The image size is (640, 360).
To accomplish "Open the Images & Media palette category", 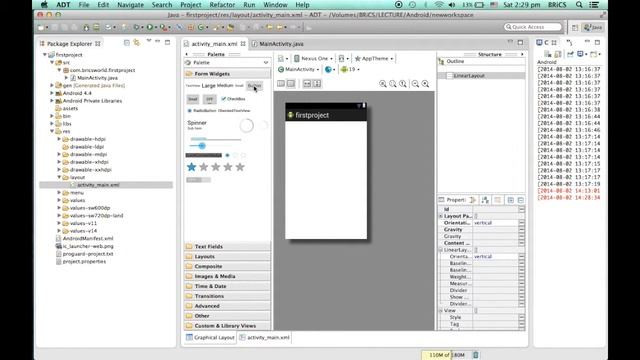I will [227, 276].
